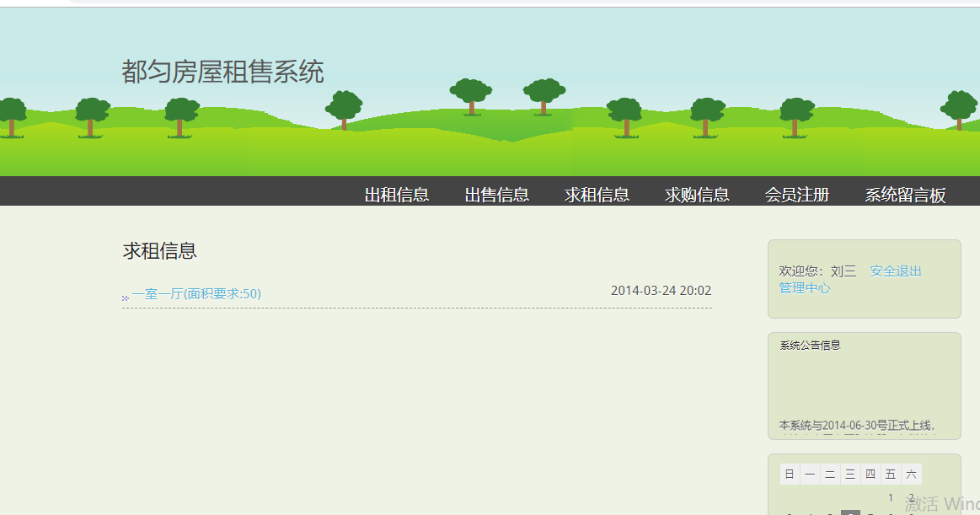Click the date 2014-03-24 20:02
The image size is (980, 515).
pos(661,291)
